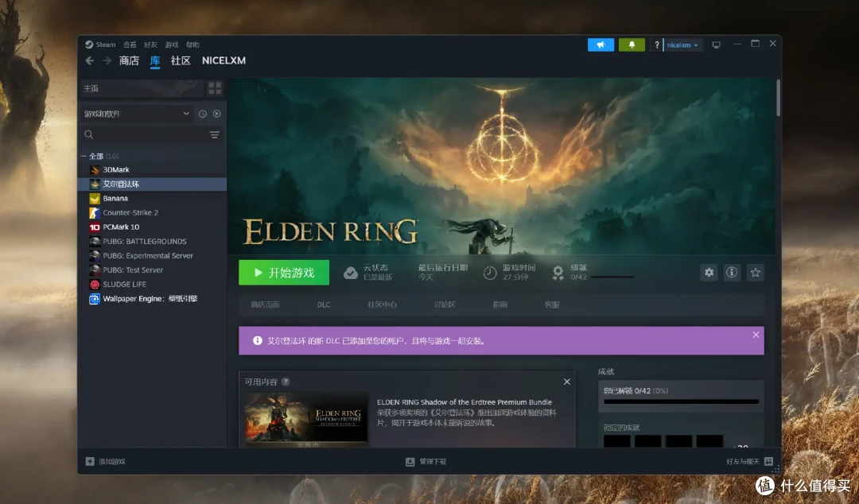Click the library search field
The image size is (859, 504).
[143, 135]
